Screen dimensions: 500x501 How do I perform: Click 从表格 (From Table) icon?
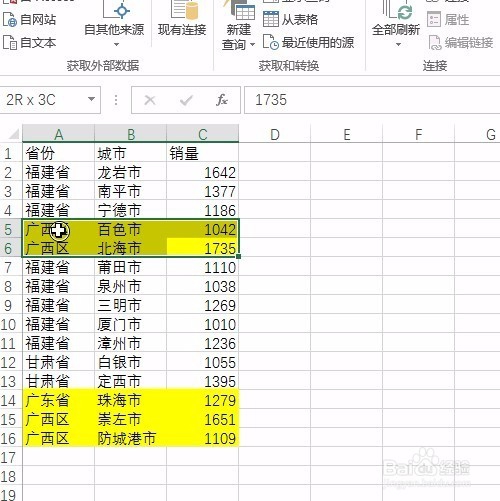click(x=271, y=19)
